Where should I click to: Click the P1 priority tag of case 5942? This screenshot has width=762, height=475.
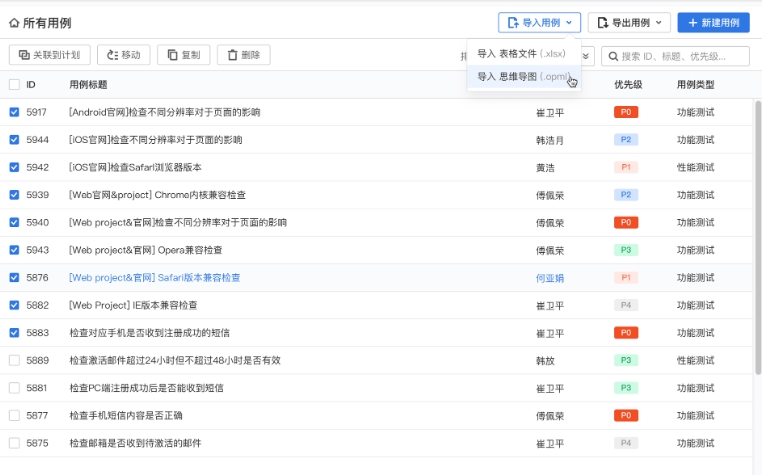tap(626, 167)
